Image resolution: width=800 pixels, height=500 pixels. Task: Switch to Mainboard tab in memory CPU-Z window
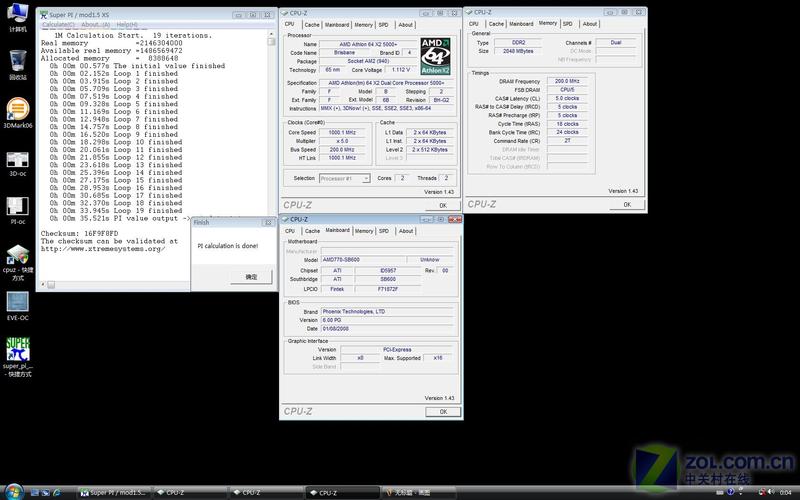click(x=521, y=24)
